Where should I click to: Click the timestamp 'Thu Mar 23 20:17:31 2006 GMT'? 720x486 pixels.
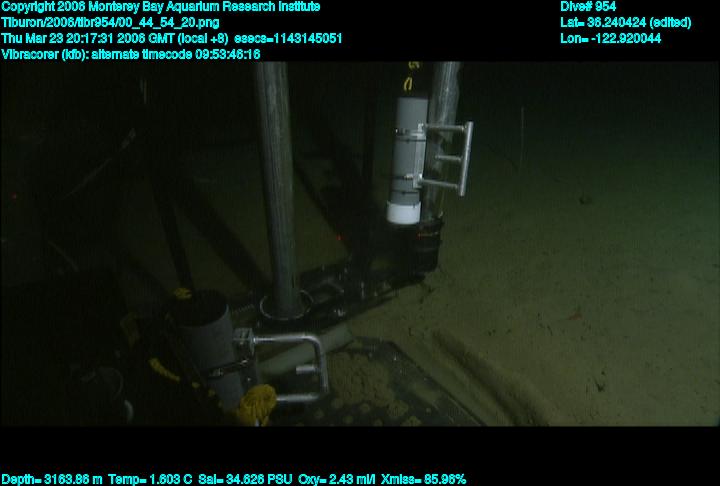[88, 38]
